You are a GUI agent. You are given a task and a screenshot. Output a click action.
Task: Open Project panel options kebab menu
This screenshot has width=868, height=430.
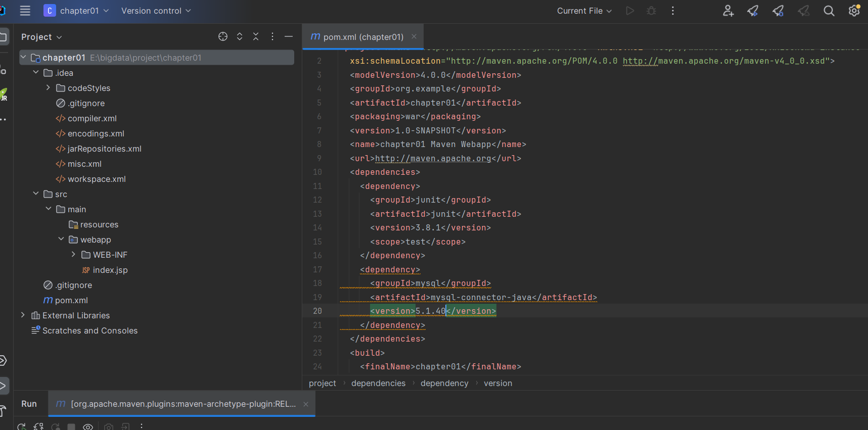(272, 36)
